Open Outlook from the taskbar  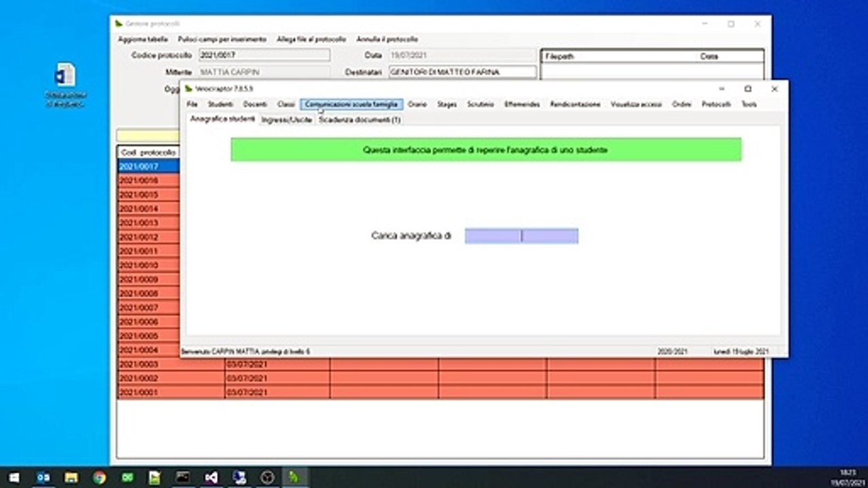pos(43,477)
